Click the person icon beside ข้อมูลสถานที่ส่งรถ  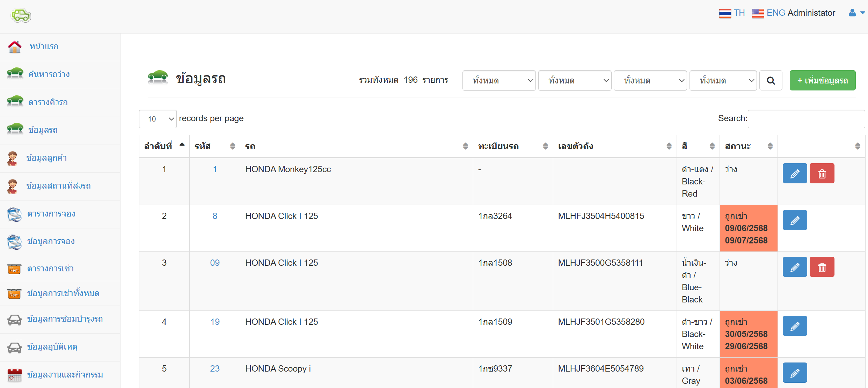click(x=12, y=186)
